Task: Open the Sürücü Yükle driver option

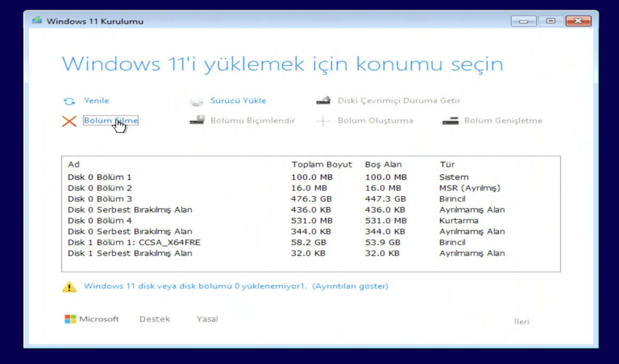Action: pos(238,101)
